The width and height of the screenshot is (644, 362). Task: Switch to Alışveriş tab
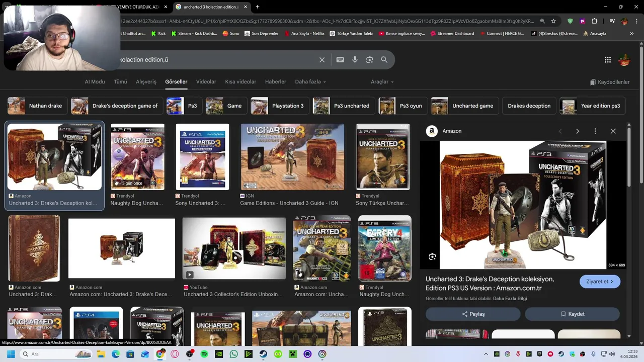[x=146, y=82]
